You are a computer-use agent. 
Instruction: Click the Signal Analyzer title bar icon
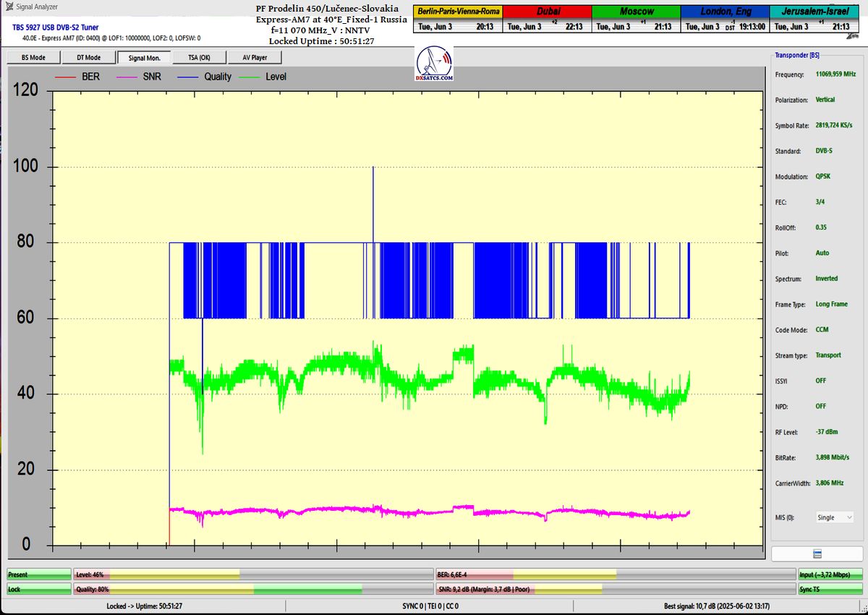tap(9, 7)
